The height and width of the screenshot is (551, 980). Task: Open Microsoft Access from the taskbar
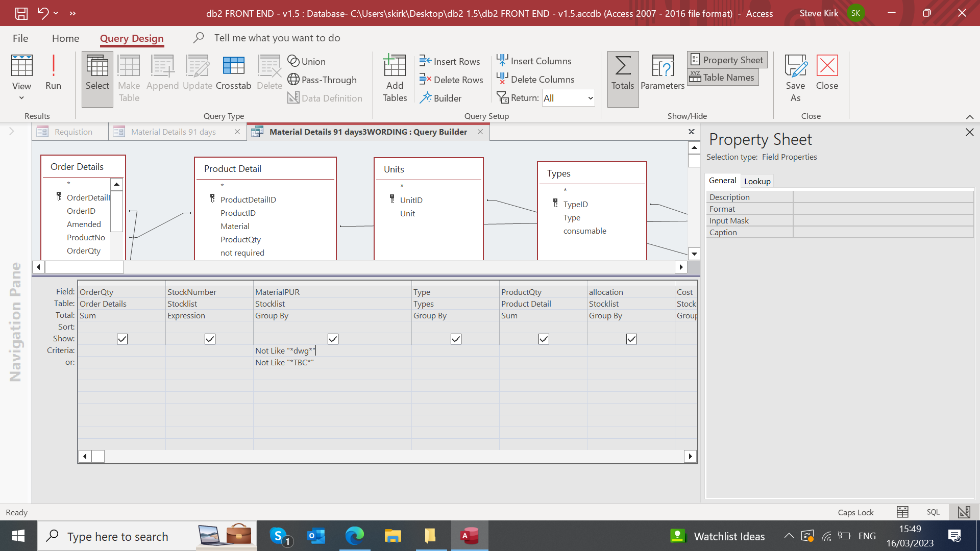470,536
